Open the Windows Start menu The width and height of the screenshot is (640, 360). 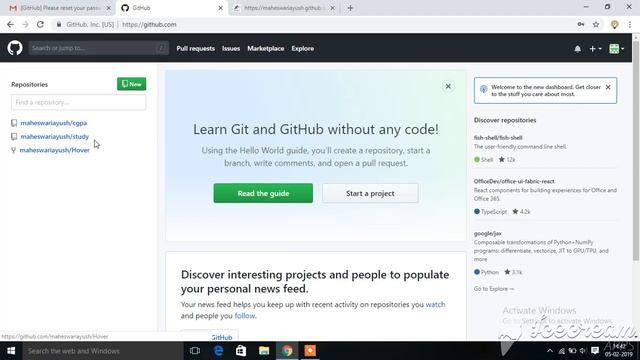[11, 351]
